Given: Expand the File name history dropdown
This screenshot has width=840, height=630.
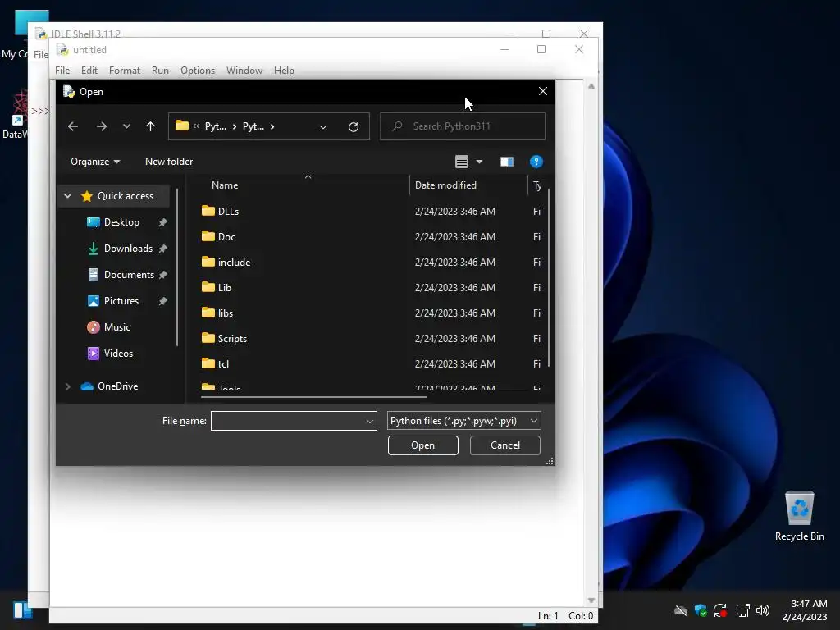Looking at the screenshot, I should [370, 421].
